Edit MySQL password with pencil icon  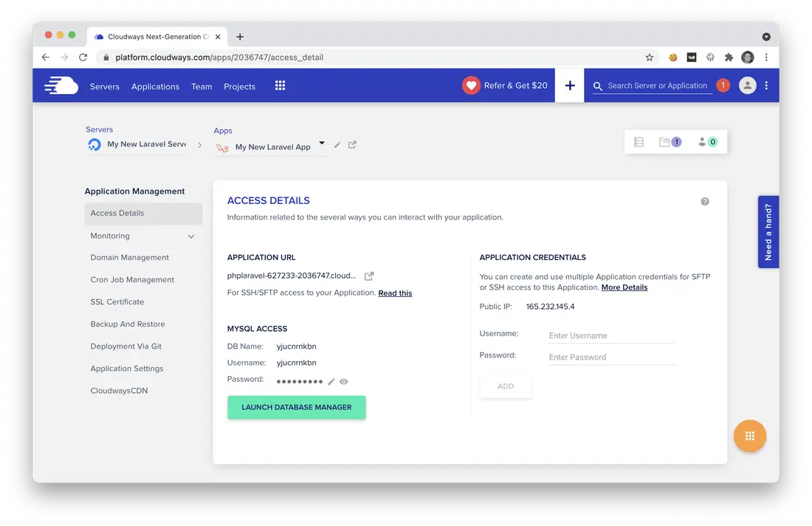(x=331, y=382)
